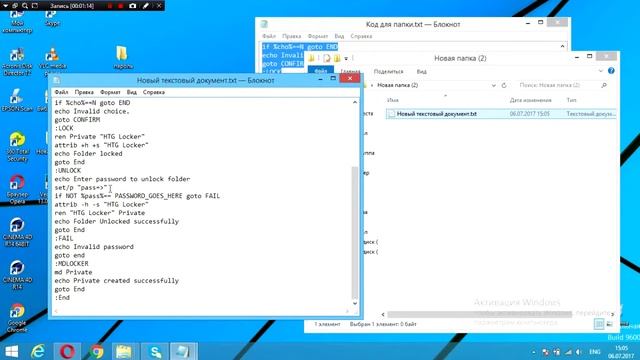Click the red stop recording button
640x360 pixels.
point(121,6)
